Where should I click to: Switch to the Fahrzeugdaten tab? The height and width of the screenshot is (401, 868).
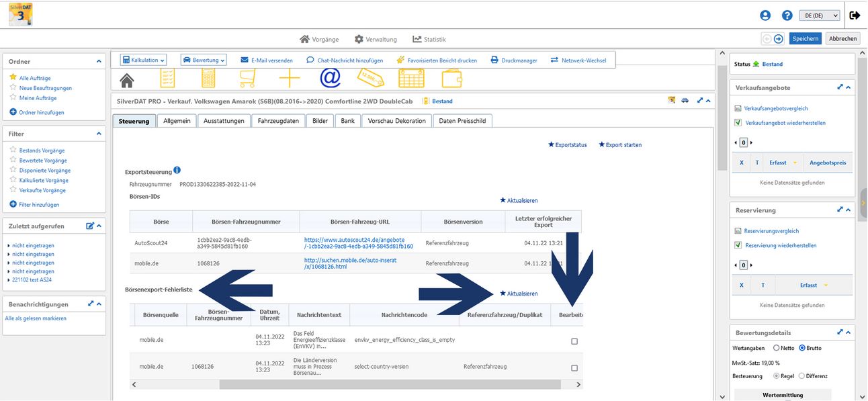click(279, 121)
